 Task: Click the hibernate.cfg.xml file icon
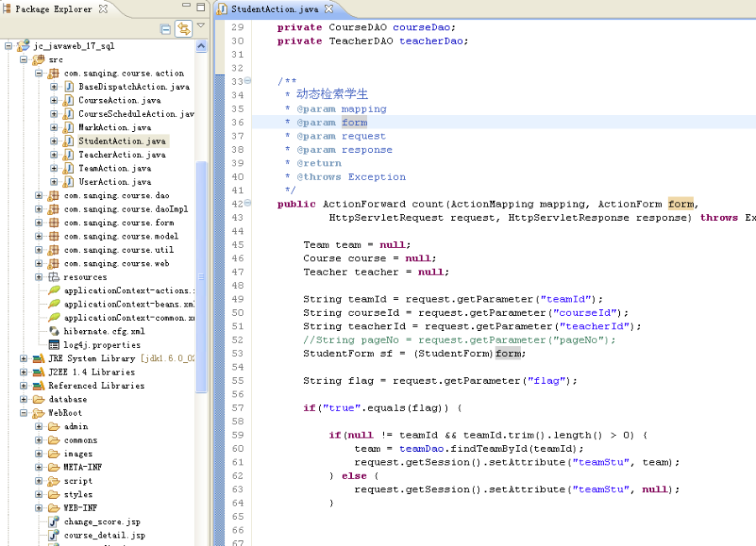[x=55, y=331]
